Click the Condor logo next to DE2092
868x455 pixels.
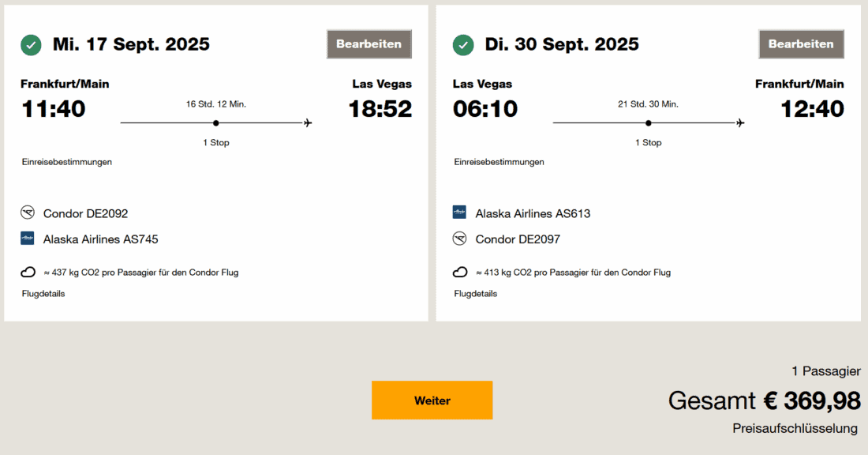pyautogui.click(x=28, y=212)
